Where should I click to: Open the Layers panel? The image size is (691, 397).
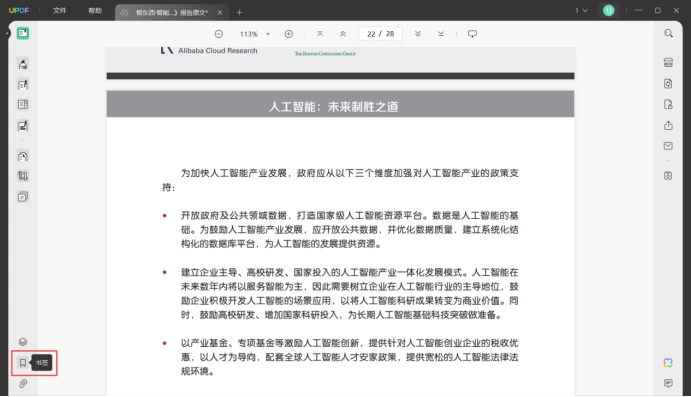(23, 342)
